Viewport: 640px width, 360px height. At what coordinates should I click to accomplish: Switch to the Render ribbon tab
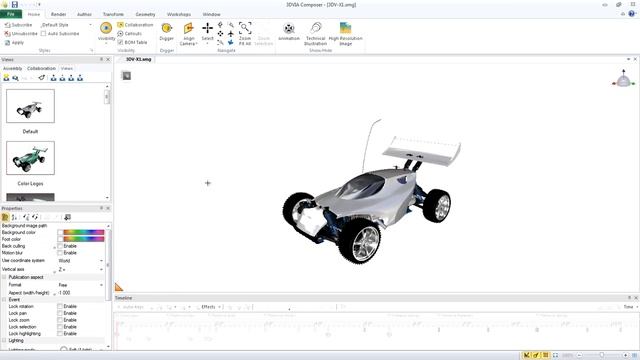tap(58, 14)
